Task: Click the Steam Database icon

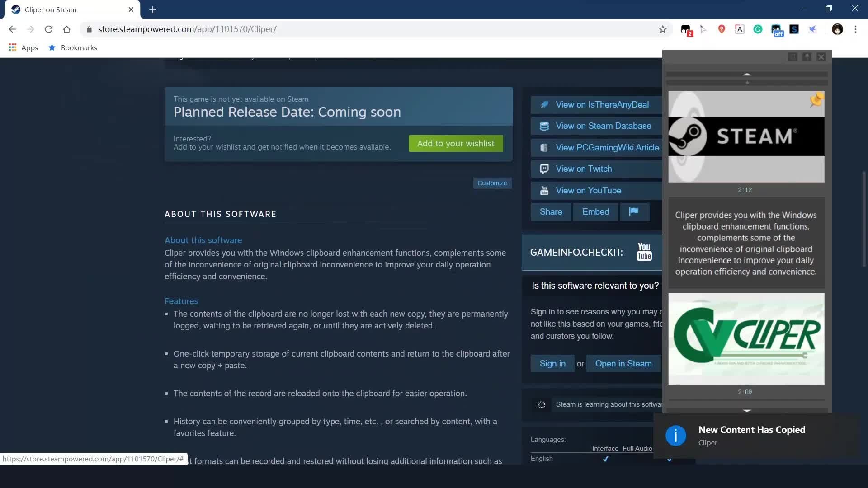Action: point(544,126)
